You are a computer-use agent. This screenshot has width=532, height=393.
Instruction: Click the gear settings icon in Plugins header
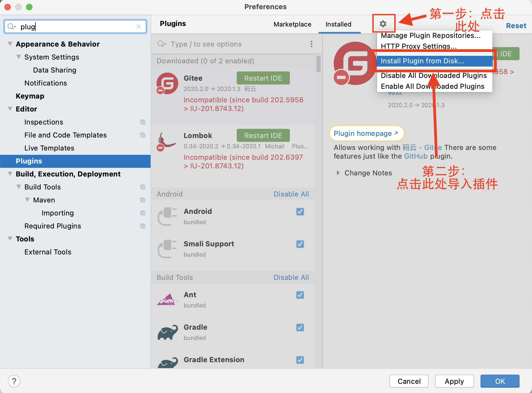383,24
